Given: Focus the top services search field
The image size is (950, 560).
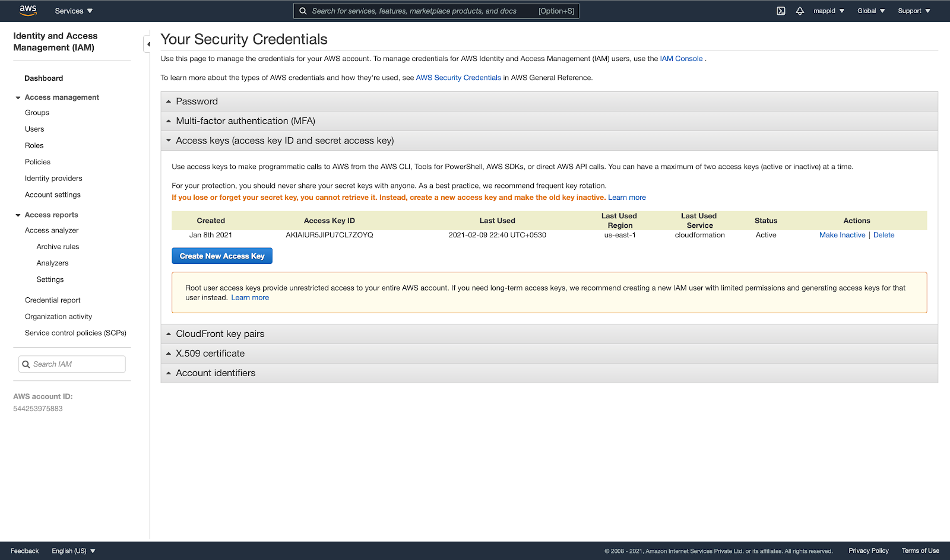Looking at the screenshot, I should pos(436,11).
